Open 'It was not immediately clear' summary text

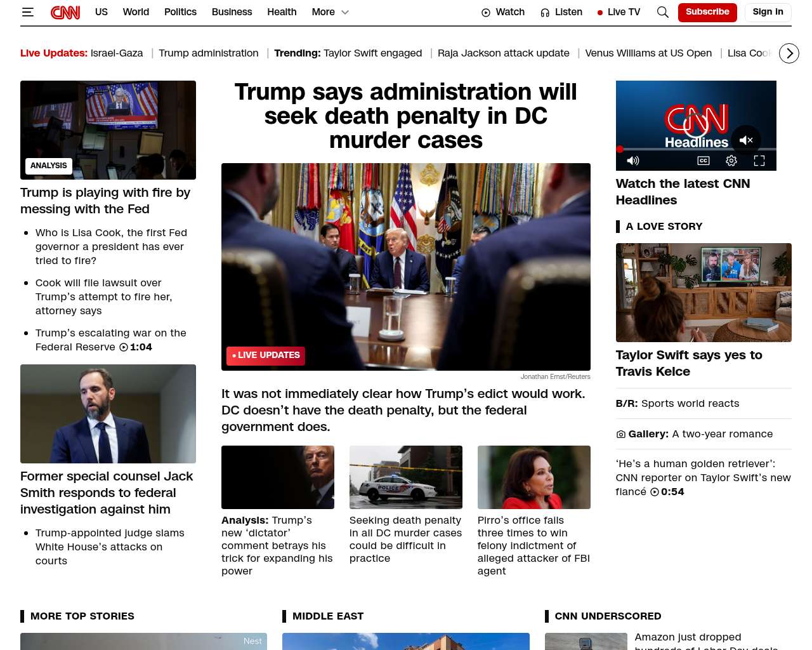403,411
